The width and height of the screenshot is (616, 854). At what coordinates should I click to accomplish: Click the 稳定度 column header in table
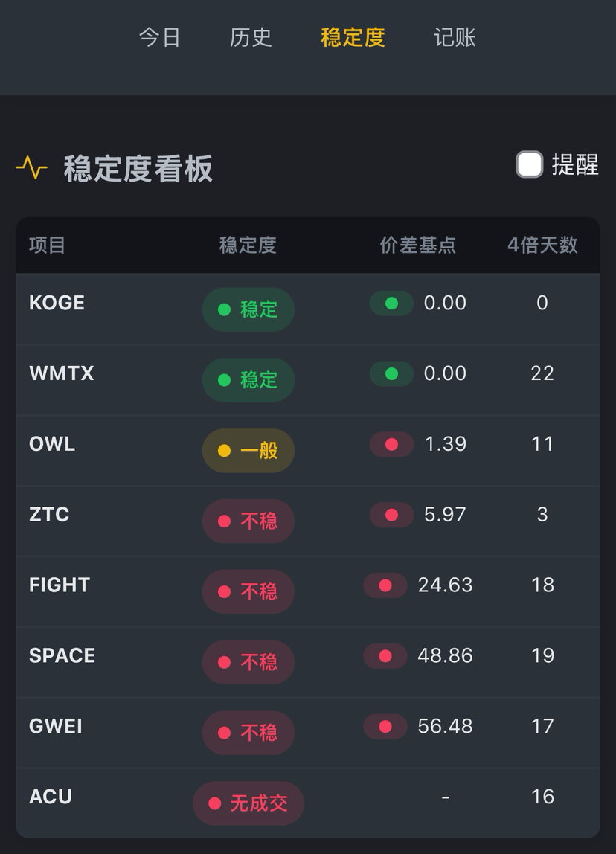(248, 245)
